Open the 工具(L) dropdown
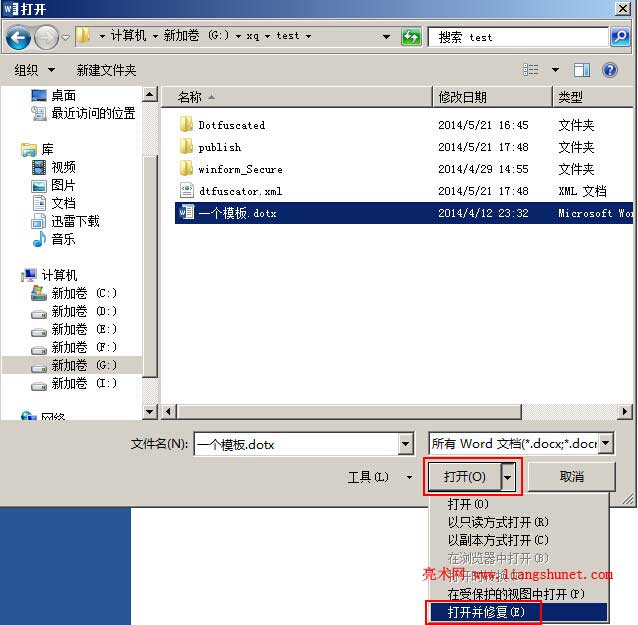Image resolution: width=638 pixels, height=625 pixels. click(380, 477)
